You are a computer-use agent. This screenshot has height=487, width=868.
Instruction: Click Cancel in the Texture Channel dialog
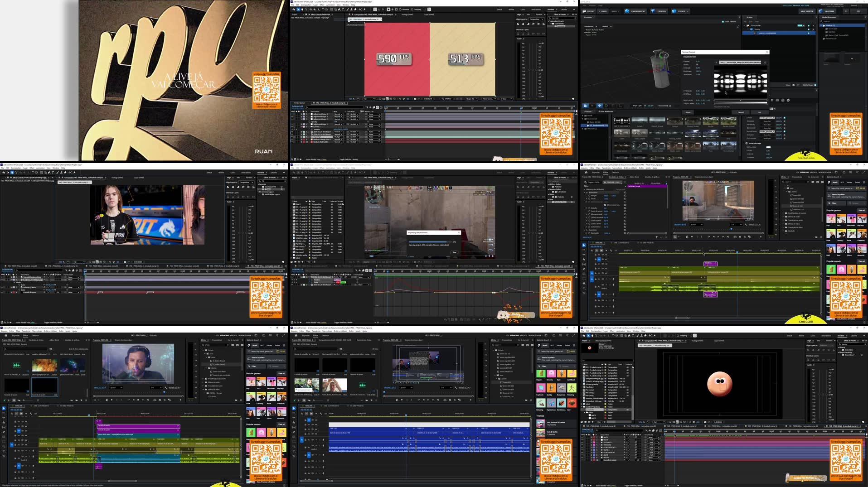coord(741,112)
